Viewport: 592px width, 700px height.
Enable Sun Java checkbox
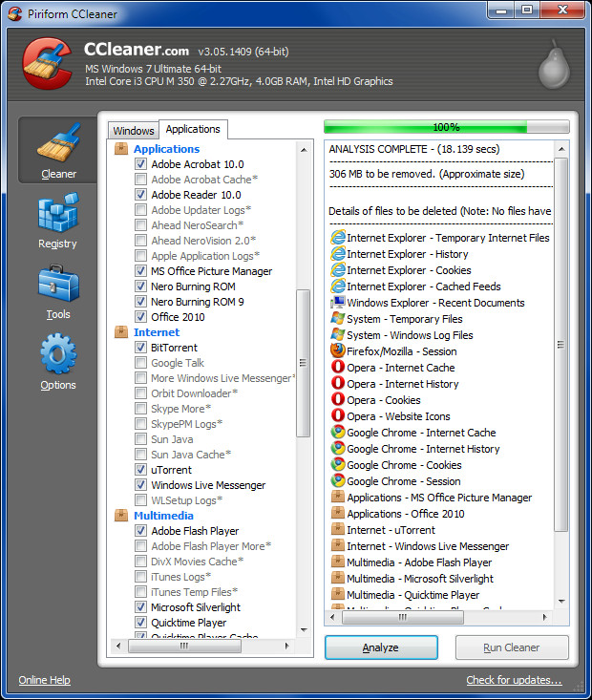(140, 439)
